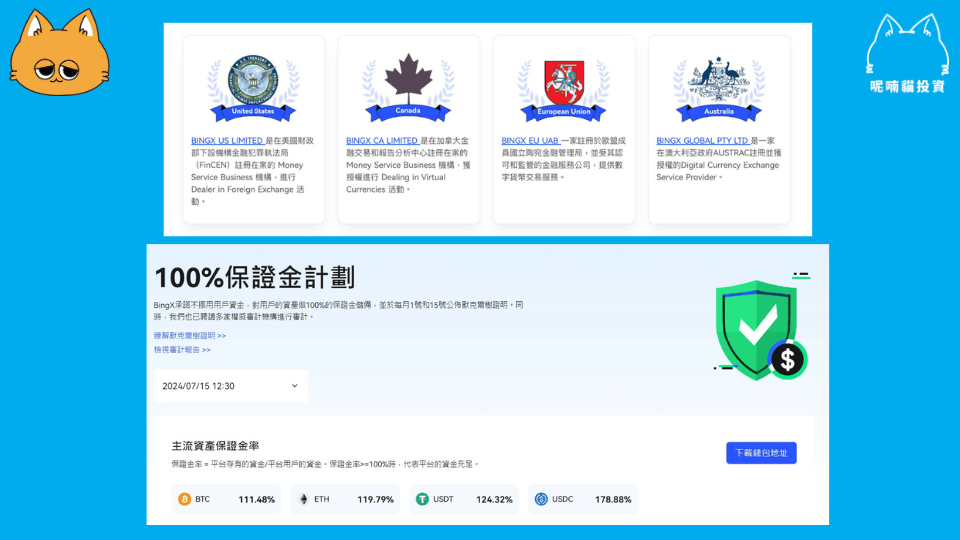Click the chevron arrow in the date selector
The height and width of the screenshot is (540, 960).
click(x=294, y=386)
